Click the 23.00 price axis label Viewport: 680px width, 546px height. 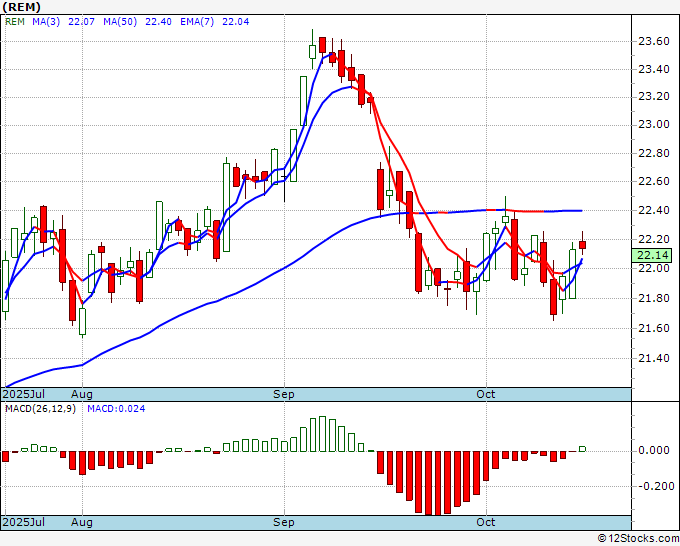[x=654, y=125]
